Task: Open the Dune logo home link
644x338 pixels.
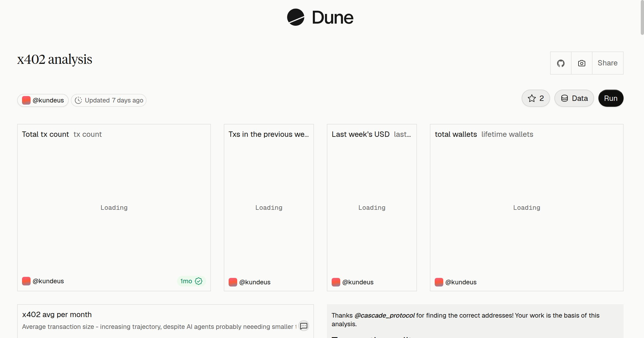Action: click(320, 17)
